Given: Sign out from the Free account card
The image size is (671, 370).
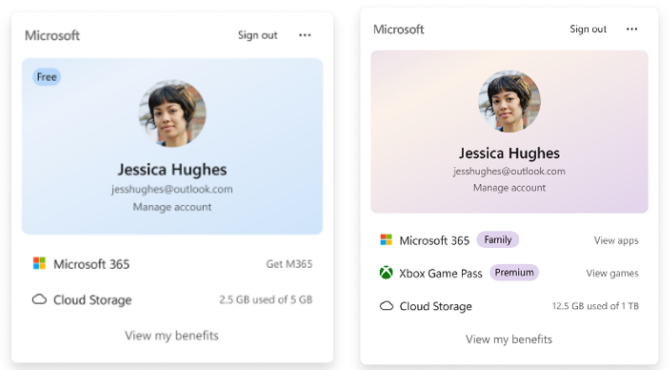Looking at the screenshot, I should (x=258, y=35).
